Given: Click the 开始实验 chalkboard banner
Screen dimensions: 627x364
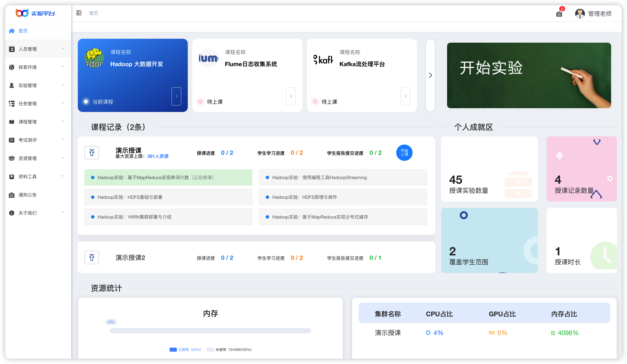Looking at the screenshot, I should pos(529,75).
